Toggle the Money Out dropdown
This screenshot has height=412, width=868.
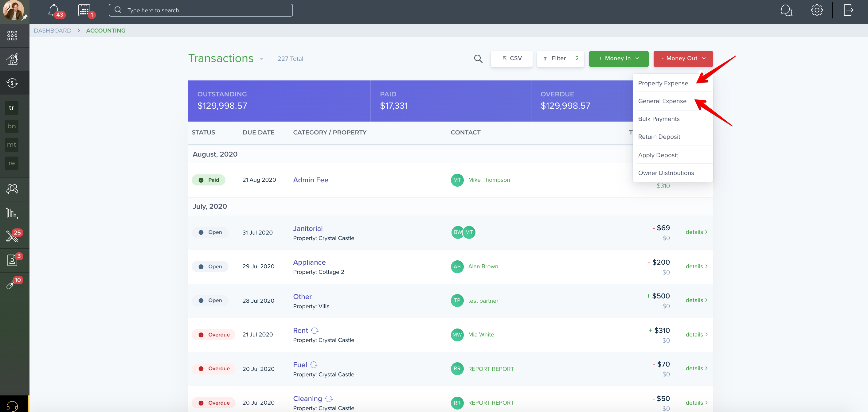click(683, 59)
